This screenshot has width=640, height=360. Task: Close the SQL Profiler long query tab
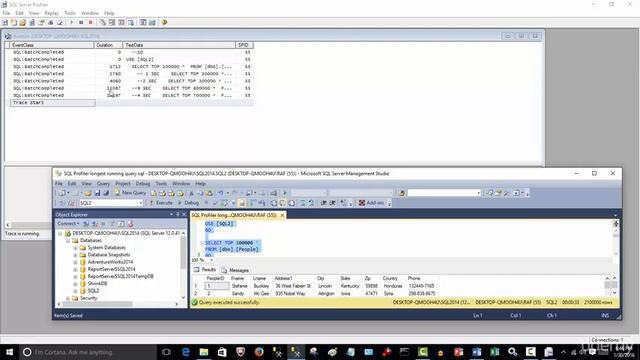(x=282, y=215)
